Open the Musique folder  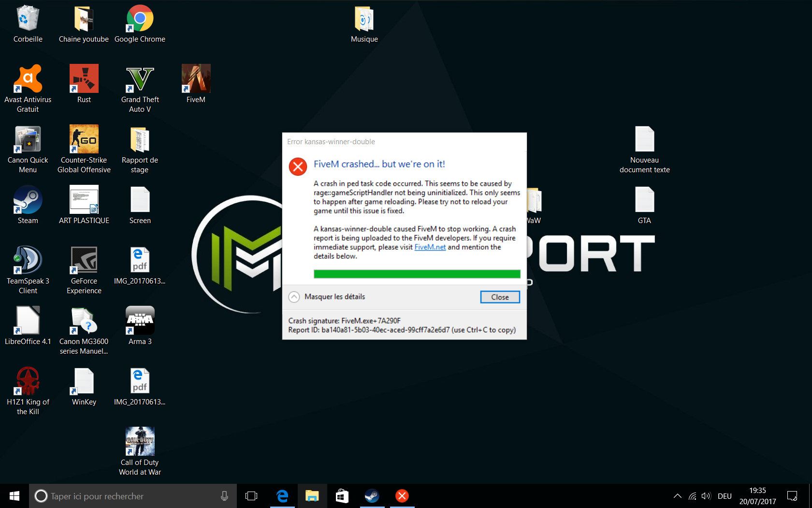click(x=364, y=24)
